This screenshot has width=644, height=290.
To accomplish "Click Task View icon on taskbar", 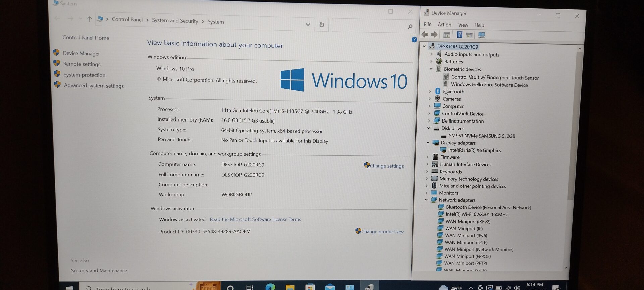I will pyautogui.click(x=250, y=287).
